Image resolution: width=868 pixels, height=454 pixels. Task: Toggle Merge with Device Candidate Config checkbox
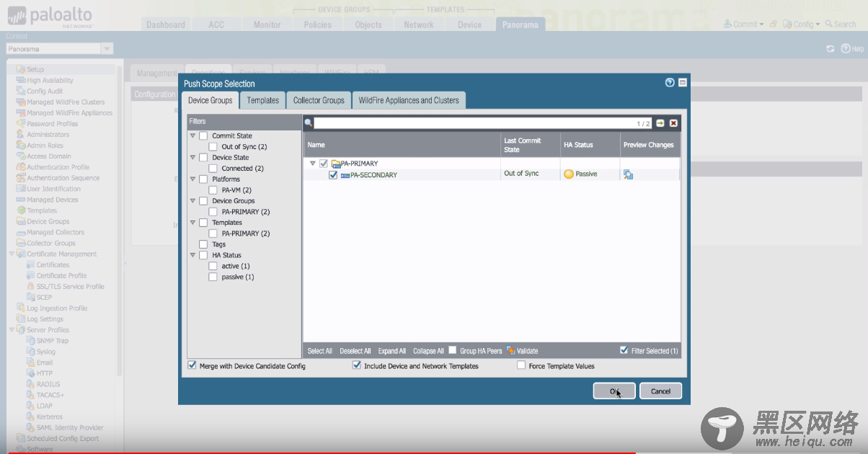(x=192, y=365)
